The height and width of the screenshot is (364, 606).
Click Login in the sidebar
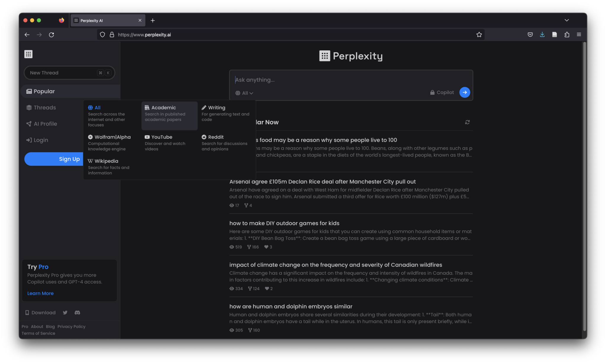[37, 140]
